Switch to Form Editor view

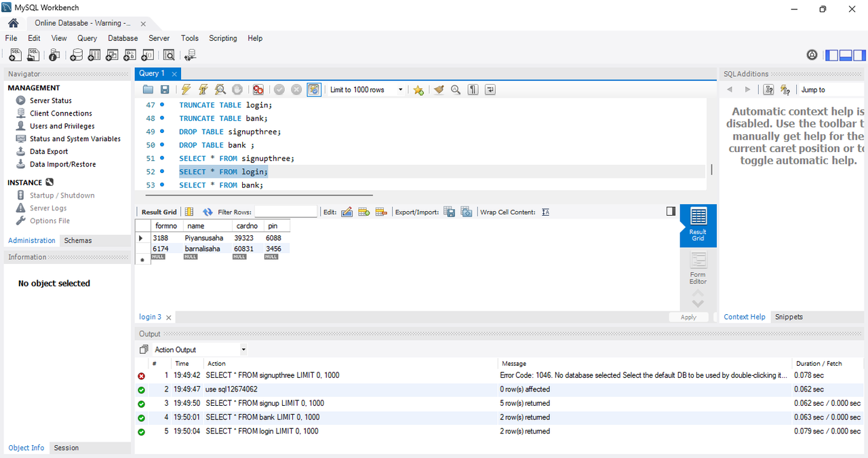698,268
